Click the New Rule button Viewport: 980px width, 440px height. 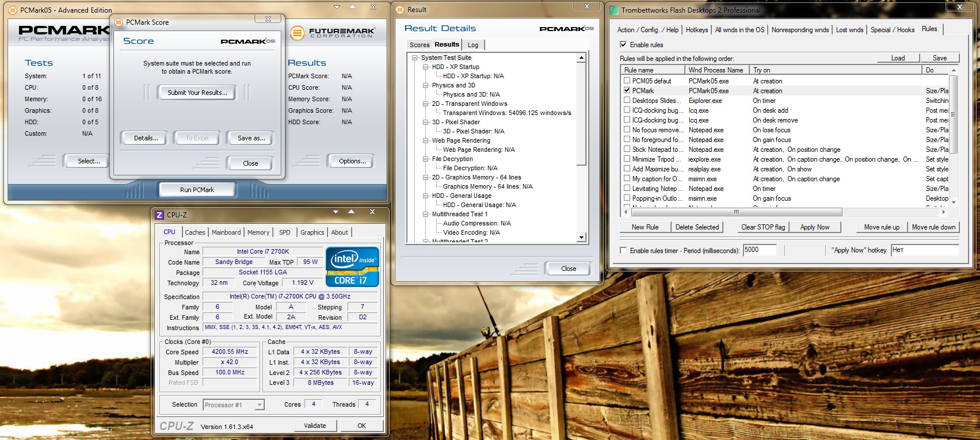pos(645,227)
